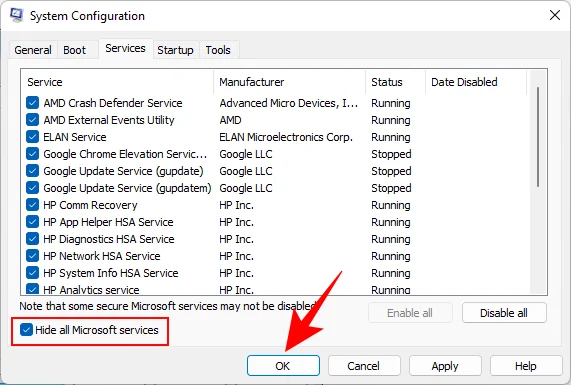Screen dimensions: 571x385
Task: Toggle Google Update Service (gupdatem) checkbox
Action: [32, 188]
